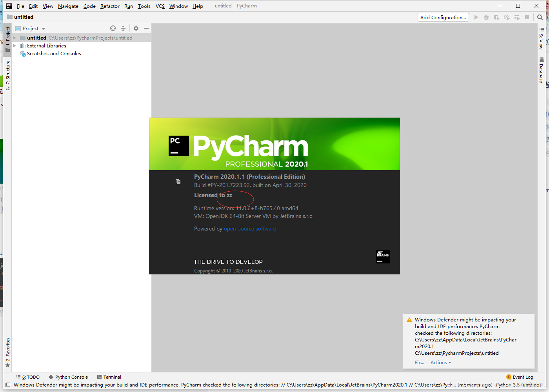Click the copy icon in About dialog

click(x=178, y=181)
